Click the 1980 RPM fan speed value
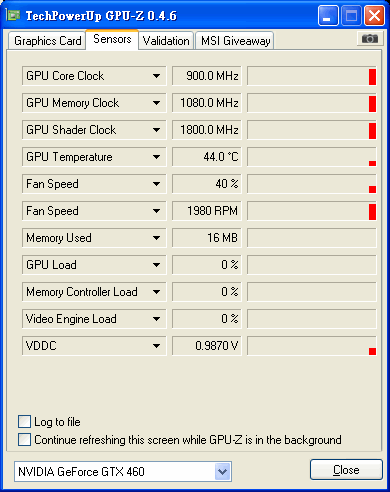 [207, 211]
